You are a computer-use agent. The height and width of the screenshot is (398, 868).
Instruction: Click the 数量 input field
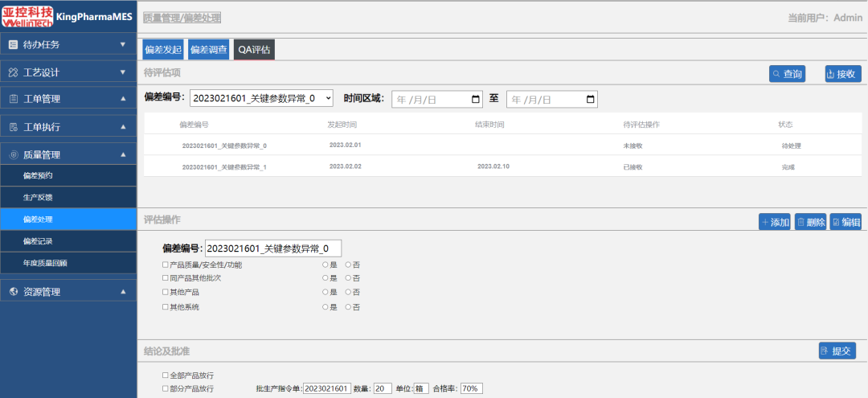[x=383, y=388]
